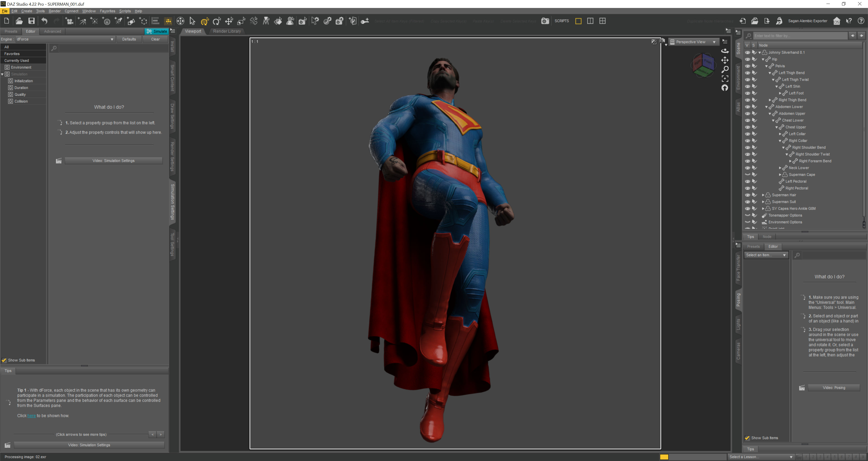This screenshot has height=461, width=868.
Task: Select the Node Selection arrow tool
Action: [x=192, y=21]
